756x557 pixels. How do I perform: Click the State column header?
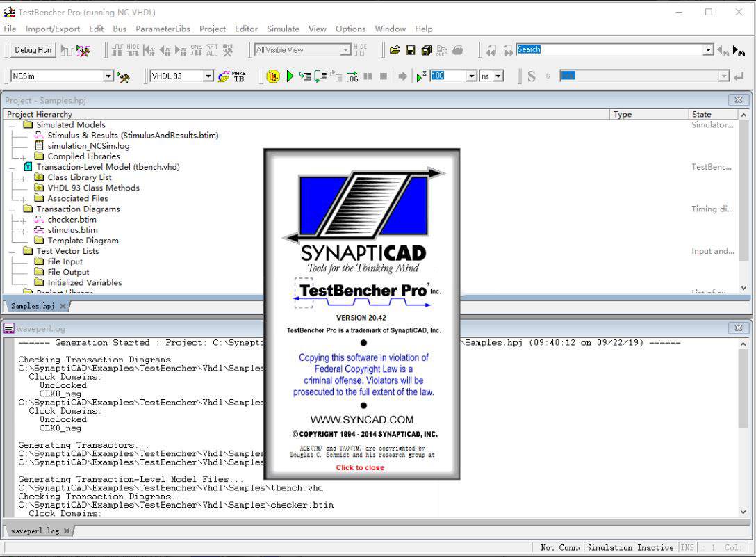pyautogui.click(x=713, y=115)
